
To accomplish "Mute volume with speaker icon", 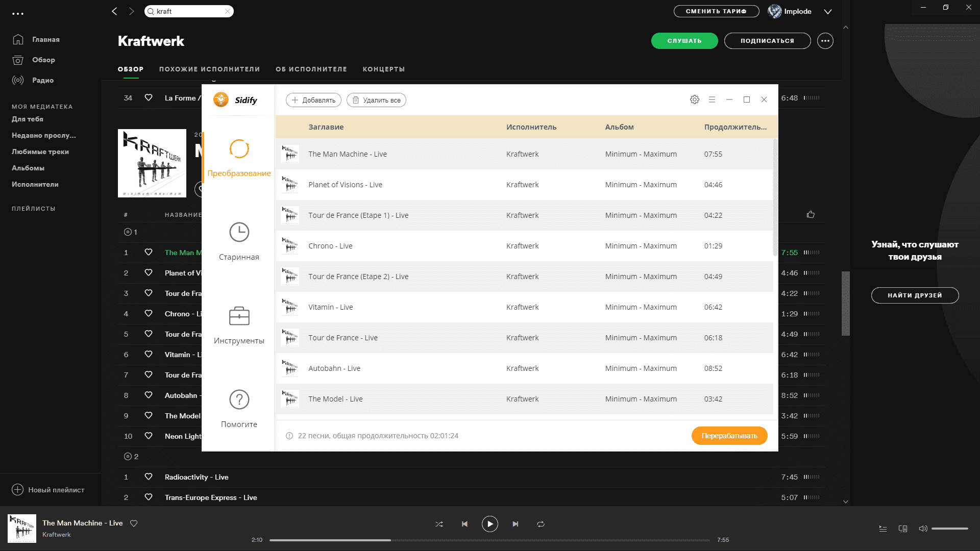I will (x=923, y=529).
